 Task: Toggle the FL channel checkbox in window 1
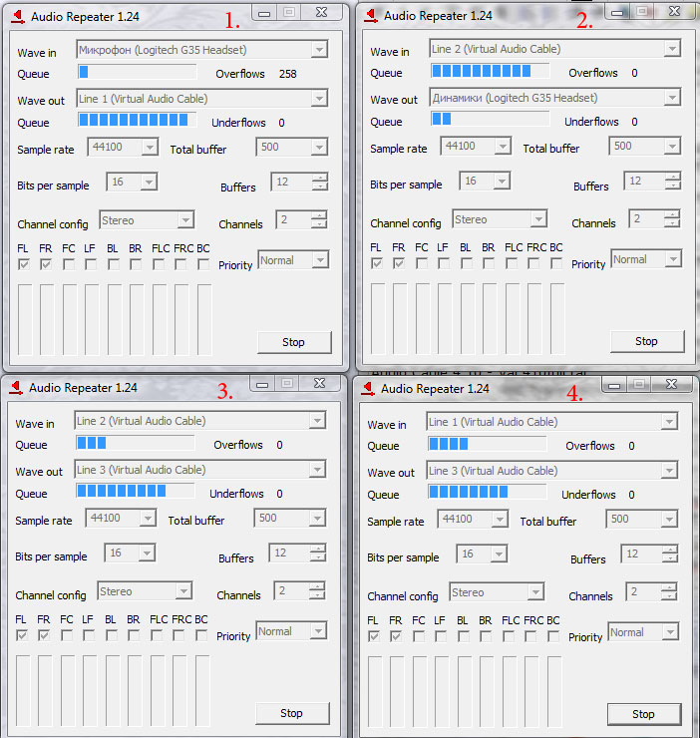24,264
